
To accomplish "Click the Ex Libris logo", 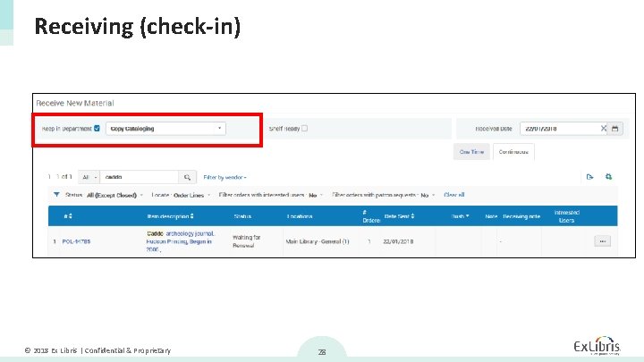I will click(597, 346).
